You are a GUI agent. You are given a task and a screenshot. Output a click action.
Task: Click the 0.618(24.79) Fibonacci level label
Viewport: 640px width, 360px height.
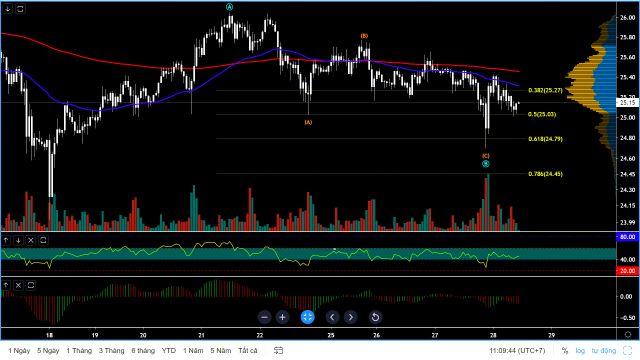click(x=545, y=139)
